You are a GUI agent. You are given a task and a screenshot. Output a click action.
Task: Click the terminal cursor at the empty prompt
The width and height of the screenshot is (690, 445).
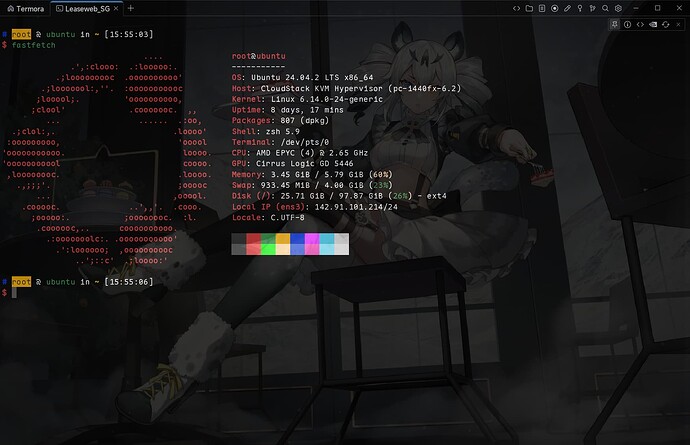coord(14,293)
